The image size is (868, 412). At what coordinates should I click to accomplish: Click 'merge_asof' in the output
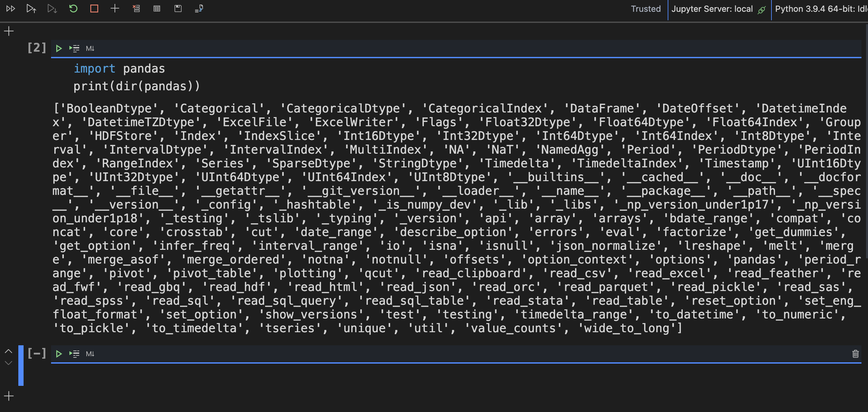click(123, 260)
